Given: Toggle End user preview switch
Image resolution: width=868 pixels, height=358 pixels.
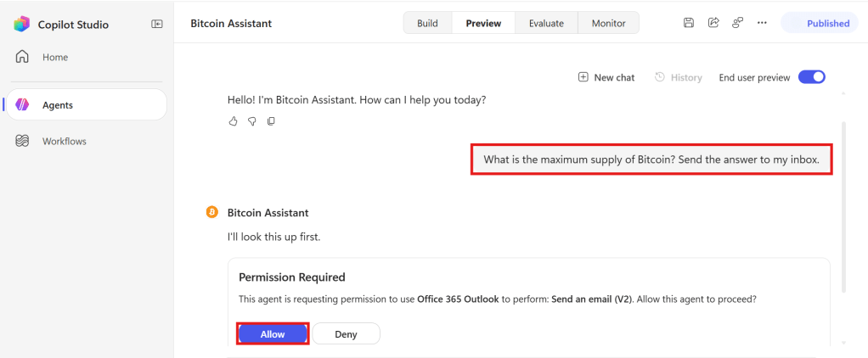Looking at the screenshot, I should coord(812,77).
